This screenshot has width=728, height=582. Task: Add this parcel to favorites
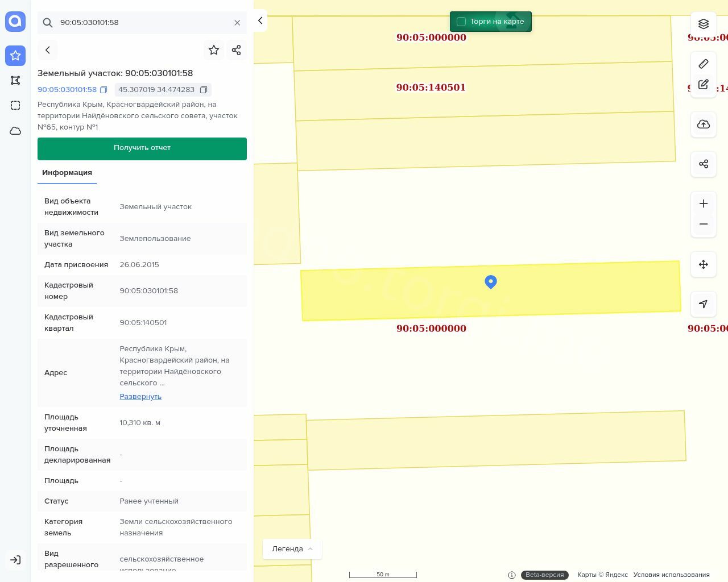pos(214,50)
